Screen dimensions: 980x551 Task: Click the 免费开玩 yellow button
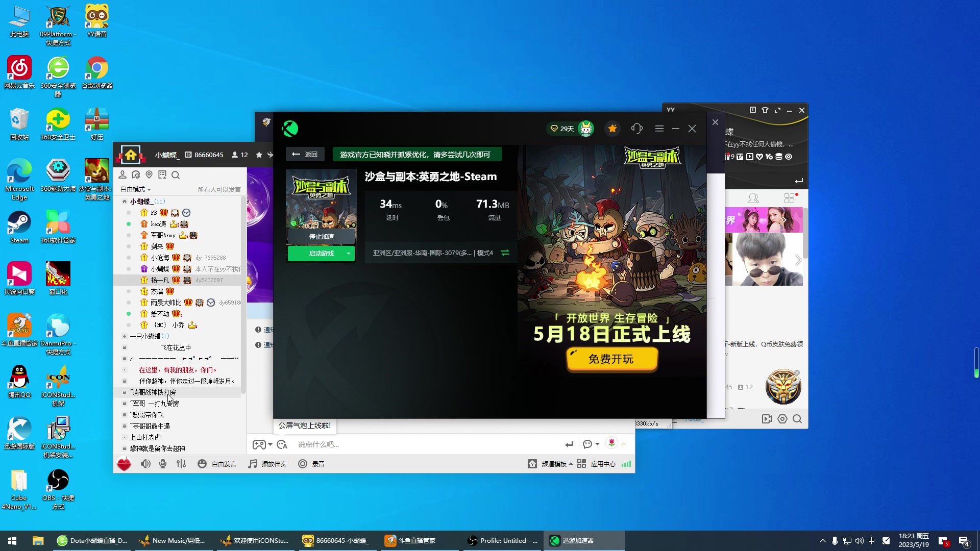tap(611, 359)
